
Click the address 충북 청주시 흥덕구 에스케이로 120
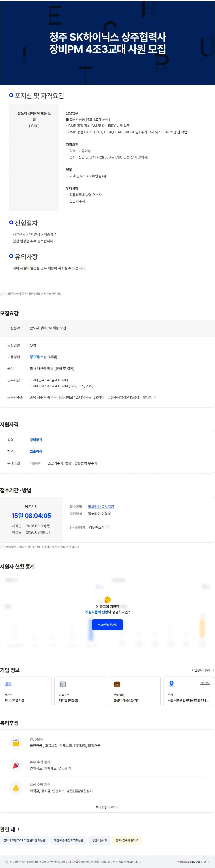[x=85, y=397]
